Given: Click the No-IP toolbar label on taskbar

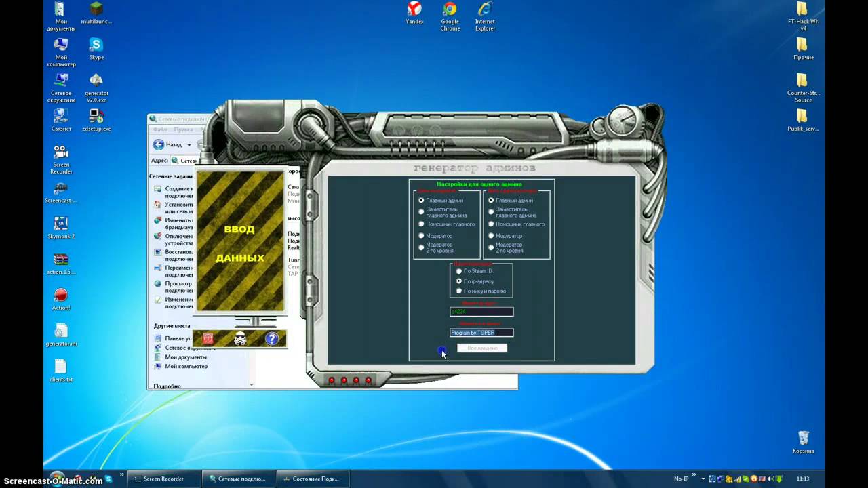Looking at the screenshot, I should (x=681, y=479).
